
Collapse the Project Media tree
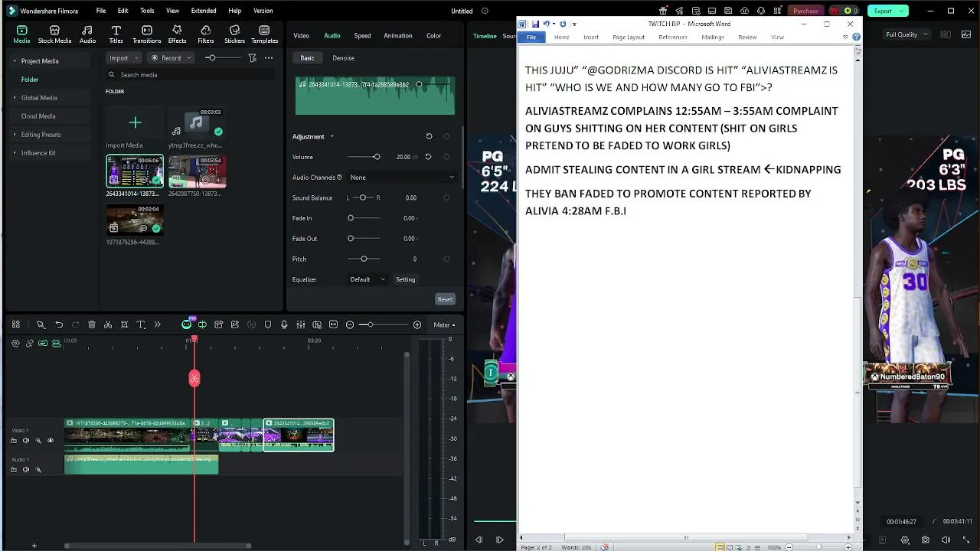pyautogui.click(x=14, y=60)
